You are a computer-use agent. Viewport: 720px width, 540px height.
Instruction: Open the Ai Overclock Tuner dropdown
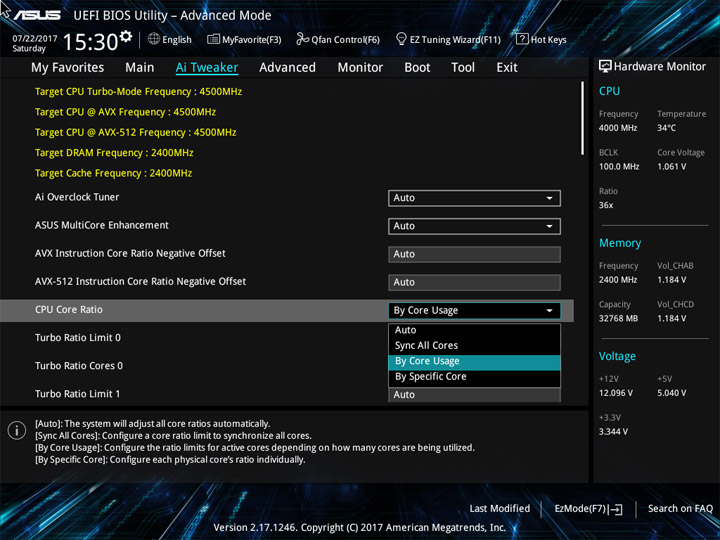coord(474,198)
